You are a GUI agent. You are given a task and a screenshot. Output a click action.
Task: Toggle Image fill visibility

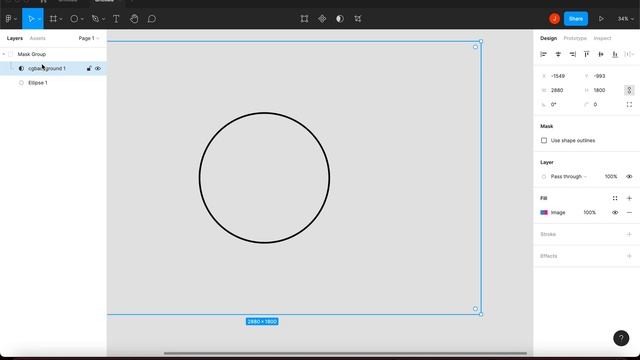coord(615,213)
